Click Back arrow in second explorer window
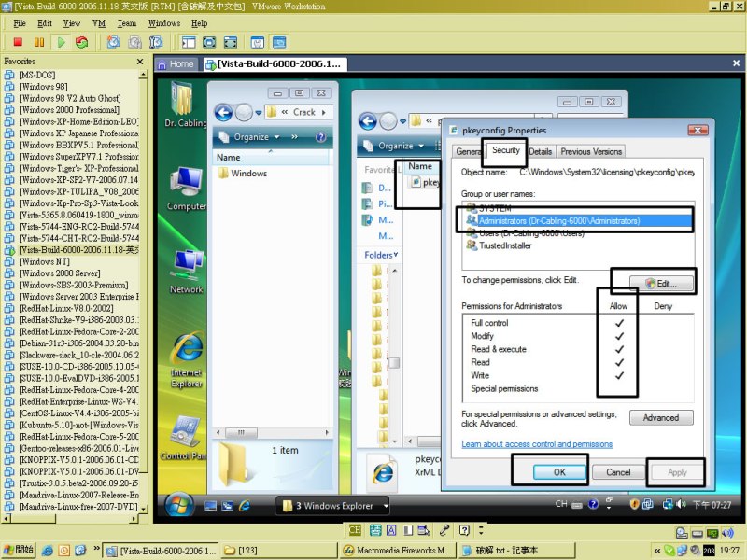This screenshot has width=747, height=560. [x=368, y=121]
